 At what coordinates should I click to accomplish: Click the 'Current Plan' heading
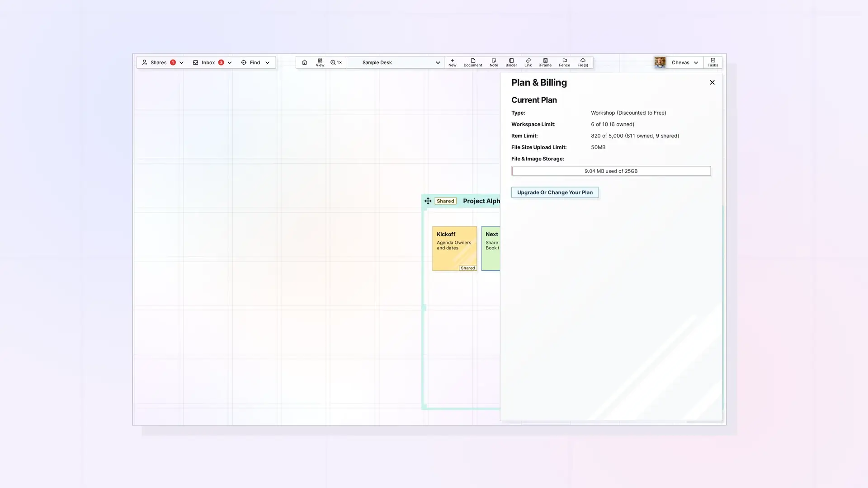pyautogui.click(x=534, y=100)
